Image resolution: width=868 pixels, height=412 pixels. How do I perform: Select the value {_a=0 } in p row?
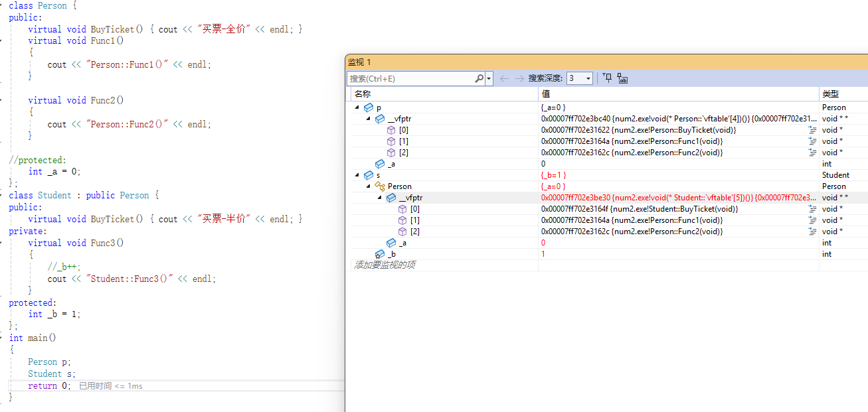pyautogui.click(x=553, y=107)
